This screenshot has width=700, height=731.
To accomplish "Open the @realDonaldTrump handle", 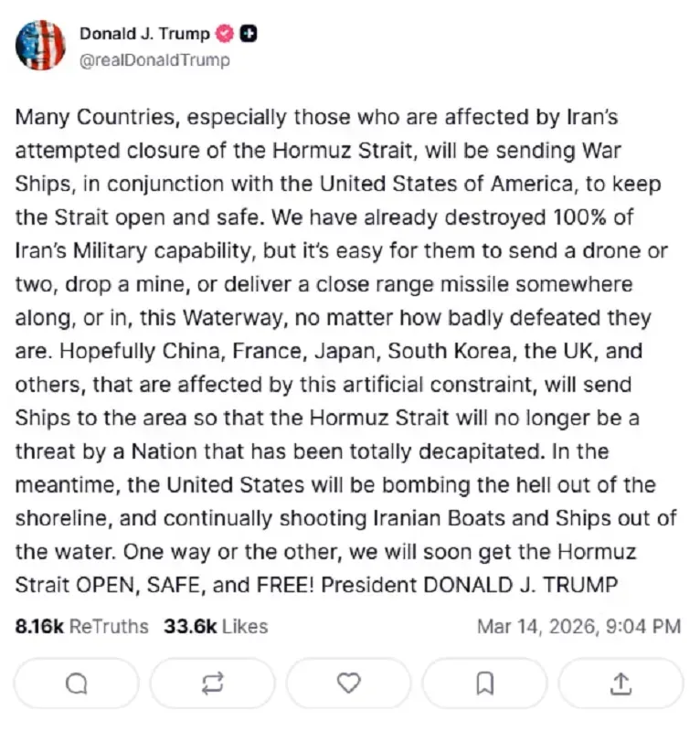I will [x=154, y=60].
